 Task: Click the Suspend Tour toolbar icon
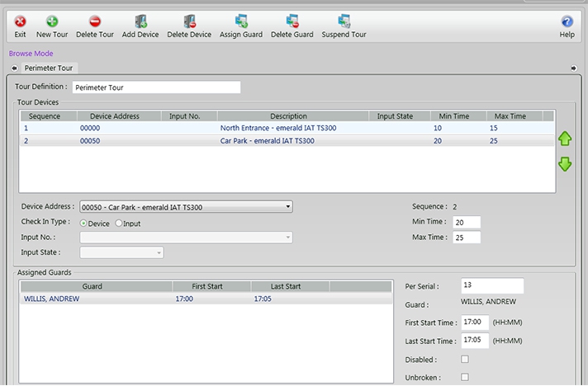tap(344, 21)
